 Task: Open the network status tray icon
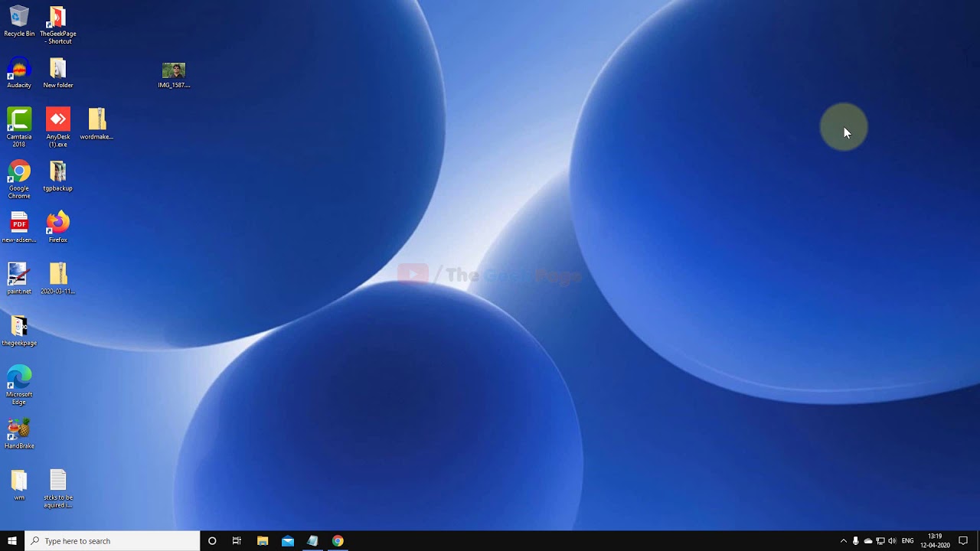click(880, 541)
